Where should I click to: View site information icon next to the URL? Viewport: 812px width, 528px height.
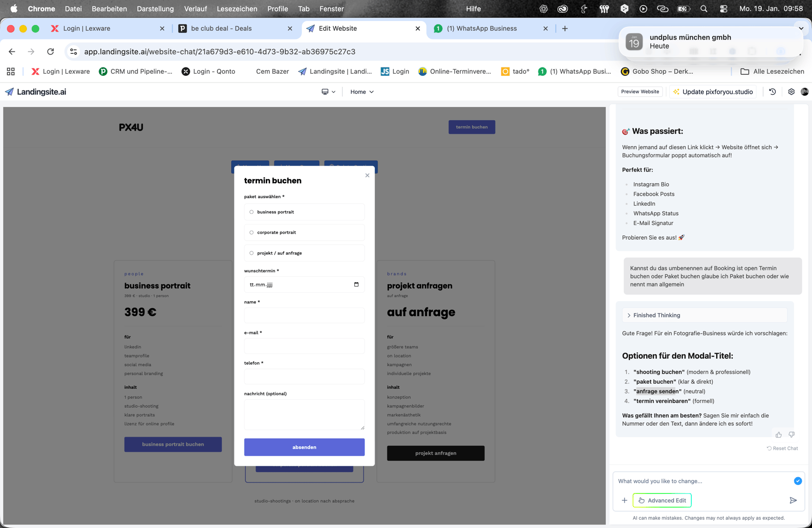pos(73,51)
